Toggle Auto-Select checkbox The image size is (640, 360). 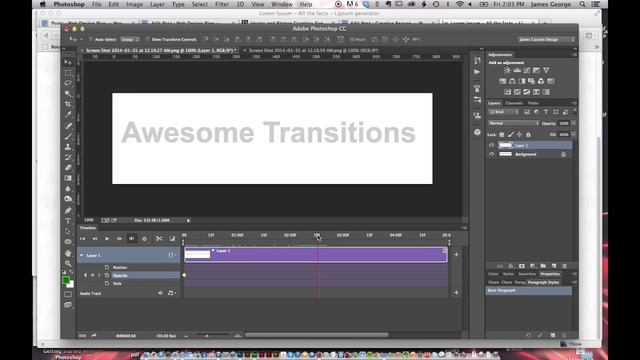[91, 40]
